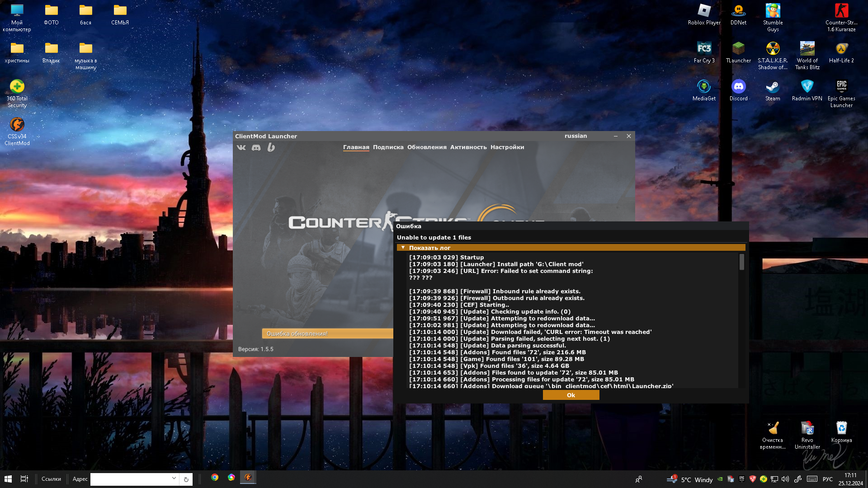868x488 pixels.
Task: Select World of Tanks Blitz icon
Action: point(807,56)
